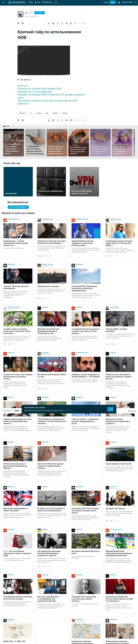Select the 'работа' tag

(x=55, y=113)
